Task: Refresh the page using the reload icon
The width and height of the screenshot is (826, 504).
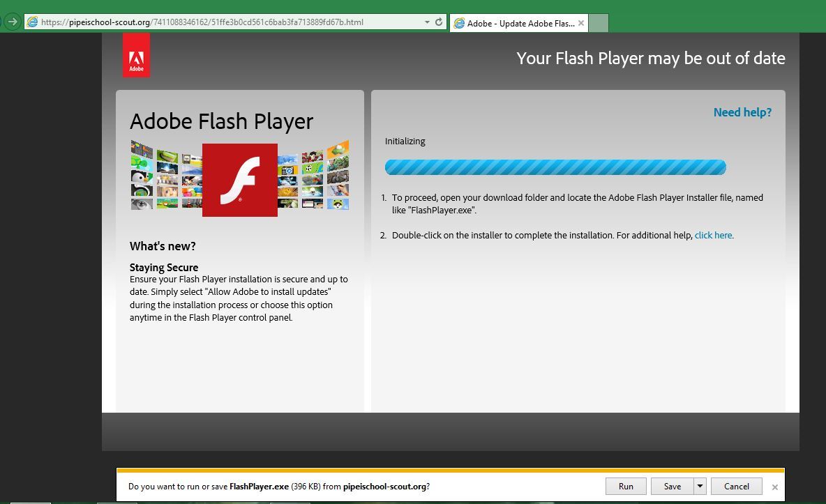Action: tap(439, 22)
